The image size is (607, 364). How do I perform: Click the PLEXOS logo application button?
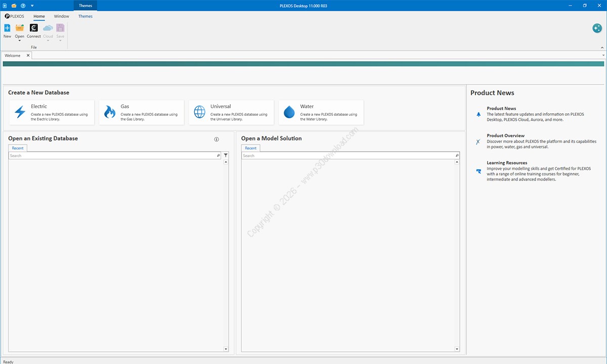pos(14,16)
